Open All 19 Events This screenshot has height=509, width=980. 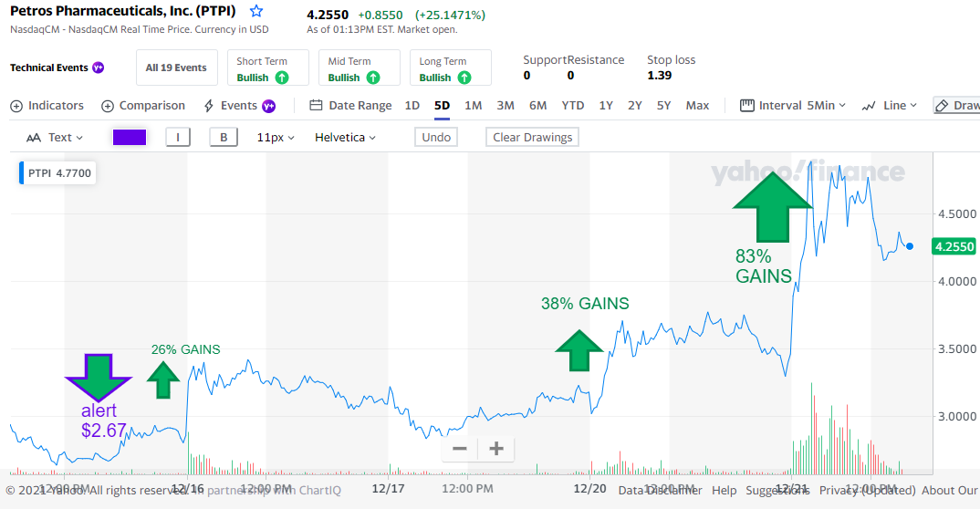click(176, 68)
